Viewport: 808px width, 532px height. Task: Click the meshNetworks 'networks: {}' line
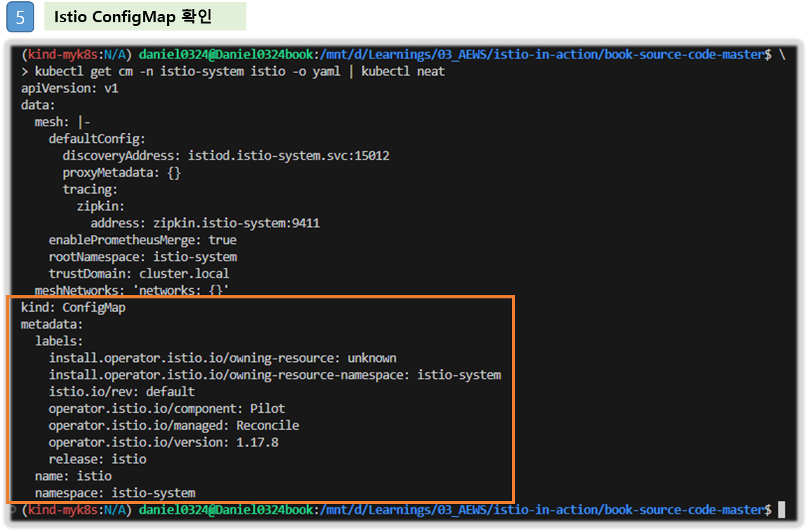pos(132,291)
